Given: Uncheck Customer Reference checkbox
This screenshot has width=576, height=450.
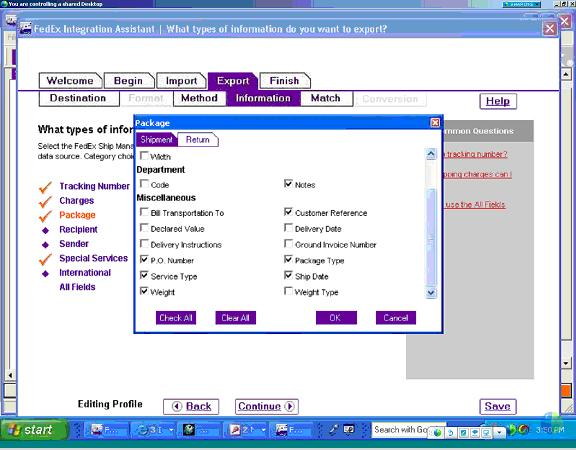Looking at the screenshot, I should [x=288, y=212].
